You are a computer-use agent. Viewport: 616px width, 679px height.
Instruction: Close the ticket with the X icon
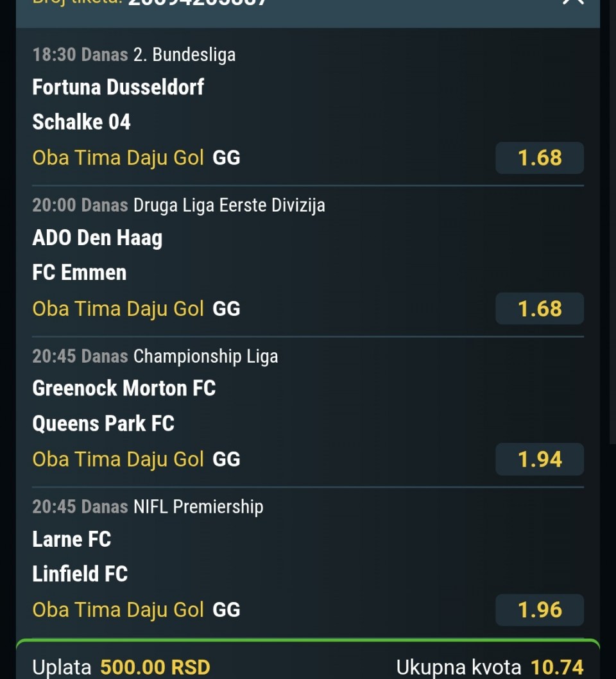[572, 3]
